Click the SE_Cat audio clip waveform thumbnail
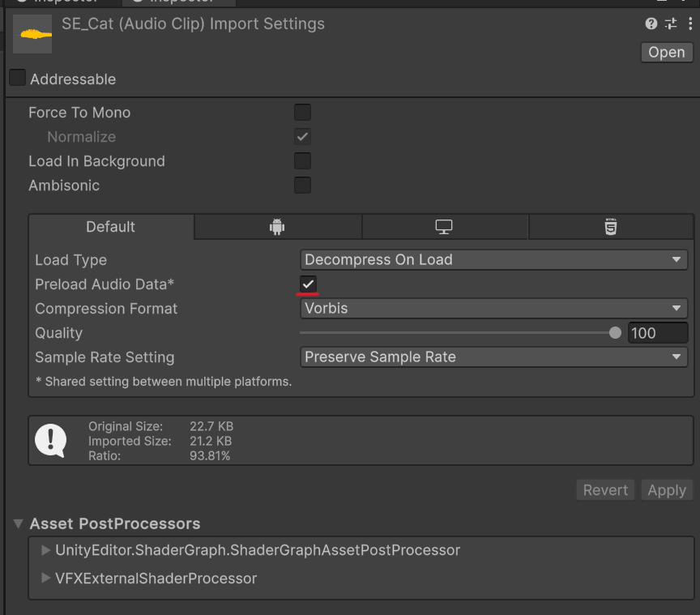The image size is (700, 615). [x=32, y=34]
